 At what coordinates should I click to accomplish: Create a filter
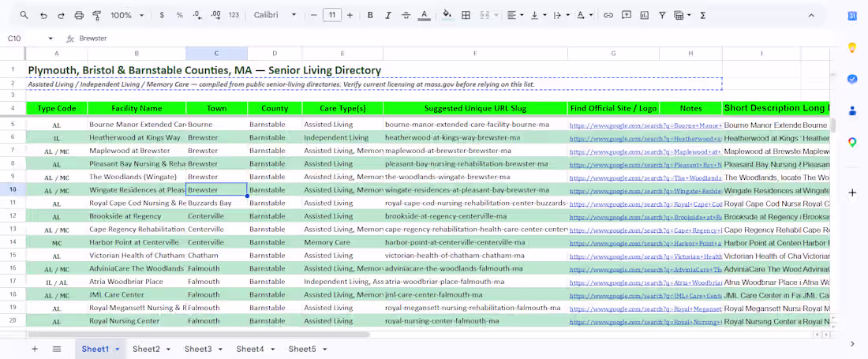(662, 16)
